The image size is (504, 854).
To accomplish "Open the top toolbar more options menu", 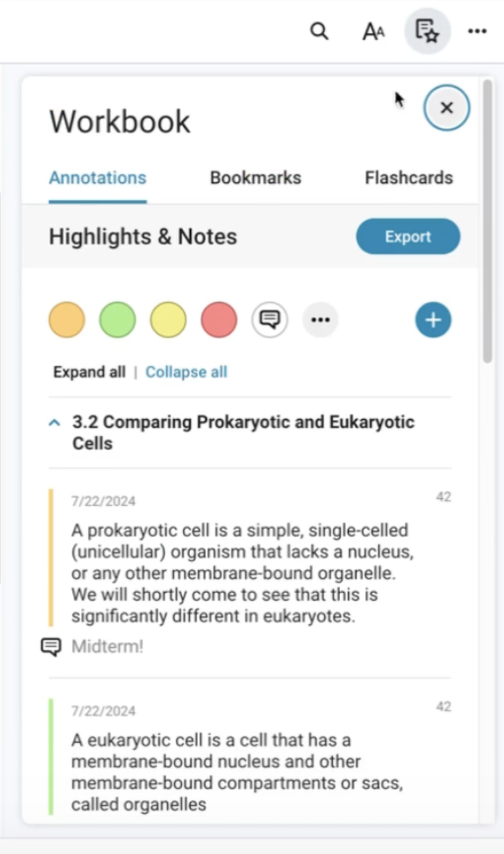I will point(477,31).
